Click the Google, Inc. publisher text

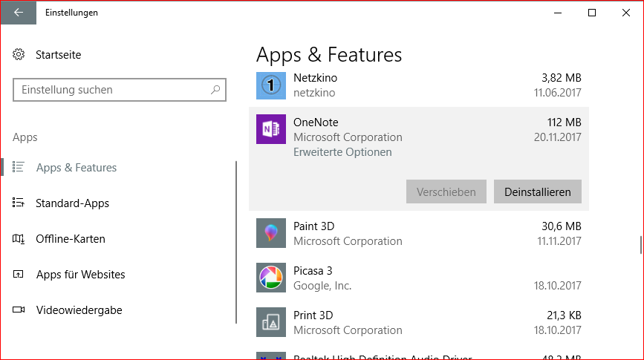[x=322, y=286]
